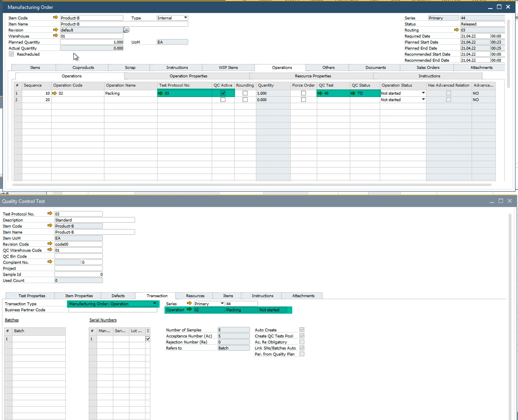Click the QC Bin Code field
Image resolution: width=518 pixels, height=420 pixels.
pyautogui.click(x=78, y=256)
